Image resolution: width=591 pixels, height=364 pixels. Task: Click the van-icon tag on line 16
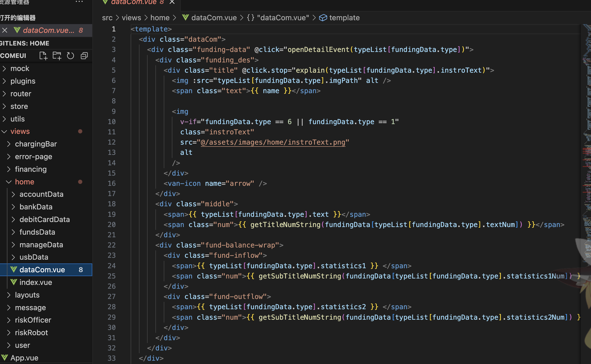184,183
